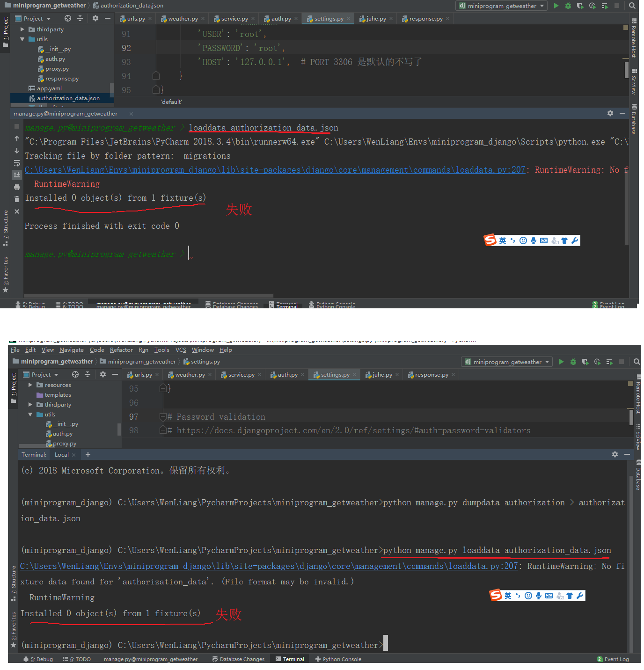Viewport: 644px width, 670px height.
Task: Click the up arrow in manage.py console gutter
Action: click(x=17, y=138)
